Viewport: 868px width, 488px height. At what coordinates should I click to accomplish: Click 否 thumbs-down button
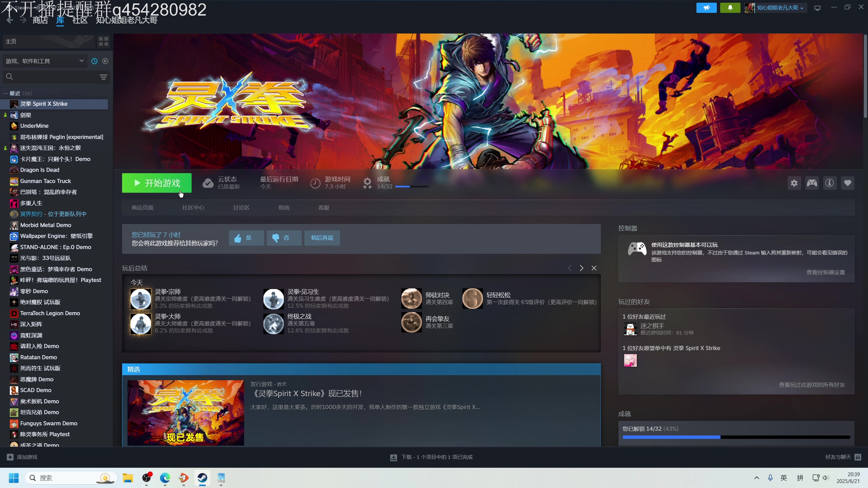[284, 238]
